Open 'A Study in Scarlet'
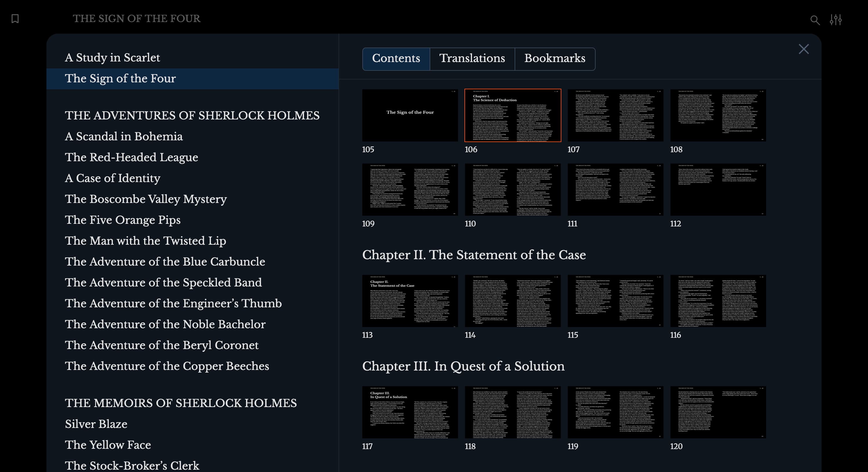This screenshot has width=868, height=472. coord(113,57)
